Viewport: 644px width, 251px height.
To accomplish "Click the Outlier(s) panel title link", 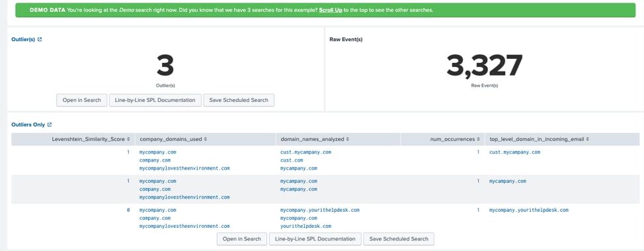I will [x=23, y=40].
